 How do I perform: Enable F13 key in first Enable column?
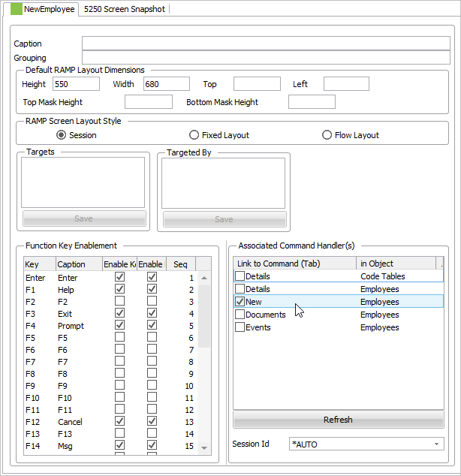[x=119, y=433]
